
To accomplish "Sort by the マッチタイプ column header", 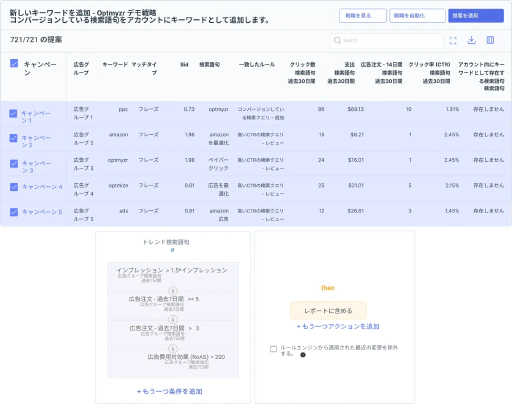I will 144,68.
